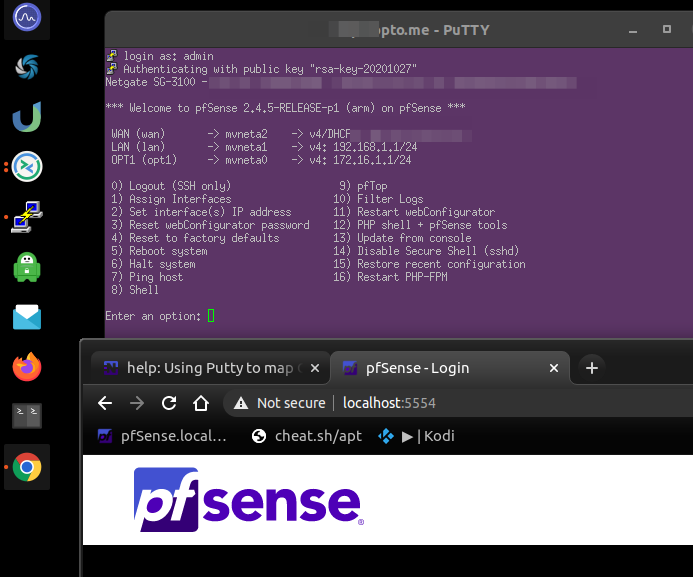The height and width of the screenshot is (577, 693).
Task: Open the system monitor dock icon
Action: (x=27, y=18)
